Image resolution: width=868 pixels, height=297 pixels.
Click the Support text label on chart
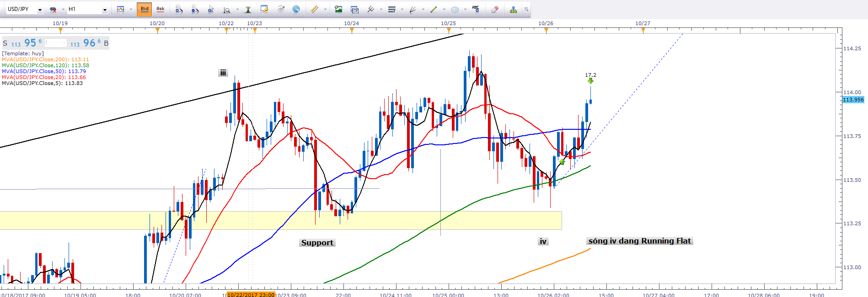317,243
